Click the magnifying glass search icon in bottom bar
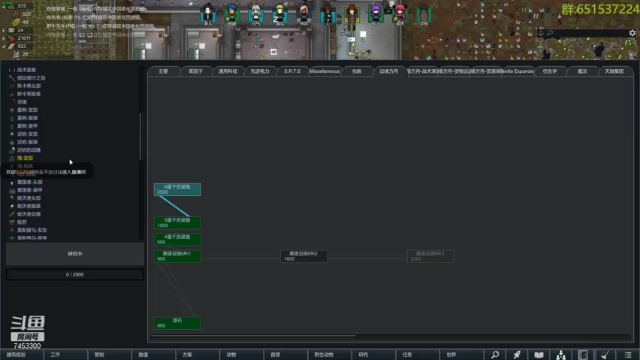 pyautogui.click(x=495, y=355)
